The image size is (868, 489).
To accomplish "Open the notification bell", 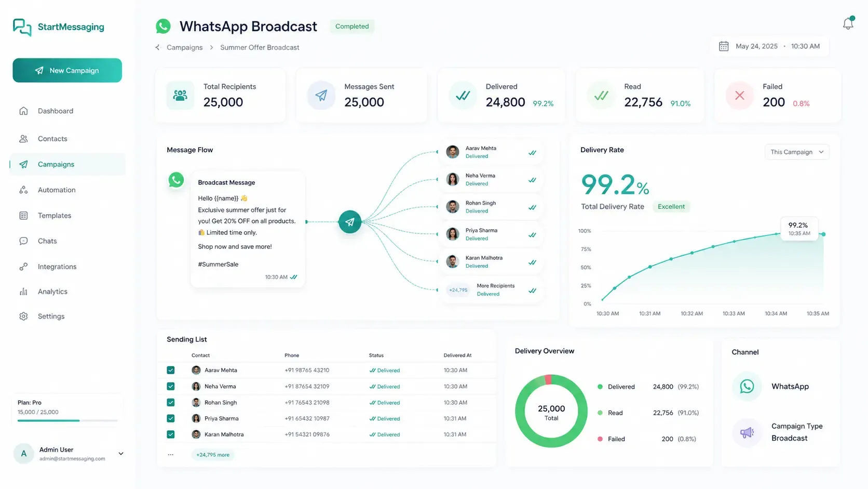I will pos(848,23).
